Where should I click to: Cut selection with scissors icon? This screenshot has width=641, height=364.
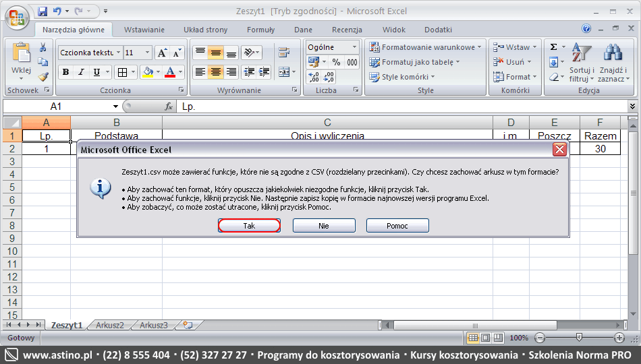click(43, 47)
